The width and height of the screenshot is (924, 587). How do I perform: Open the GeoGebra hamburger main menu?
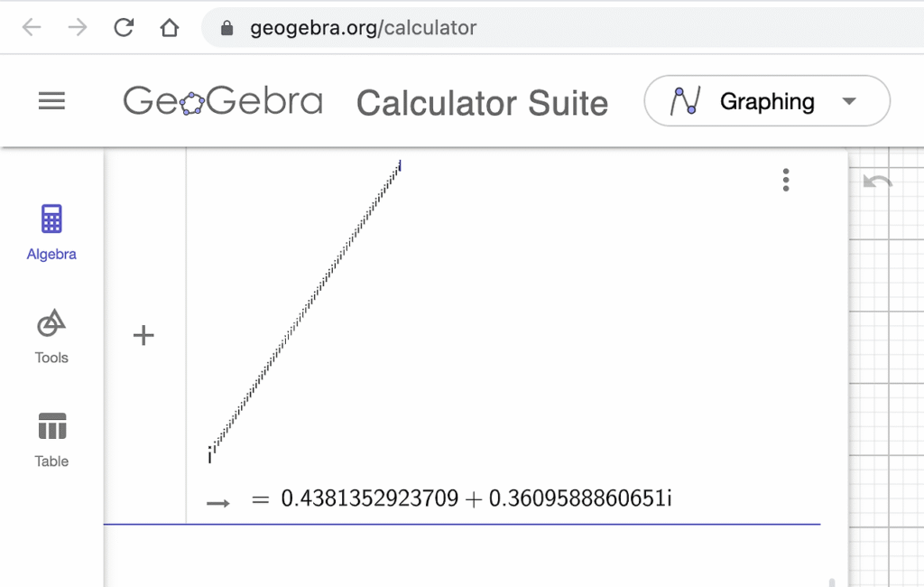click(x=51, y=101)
